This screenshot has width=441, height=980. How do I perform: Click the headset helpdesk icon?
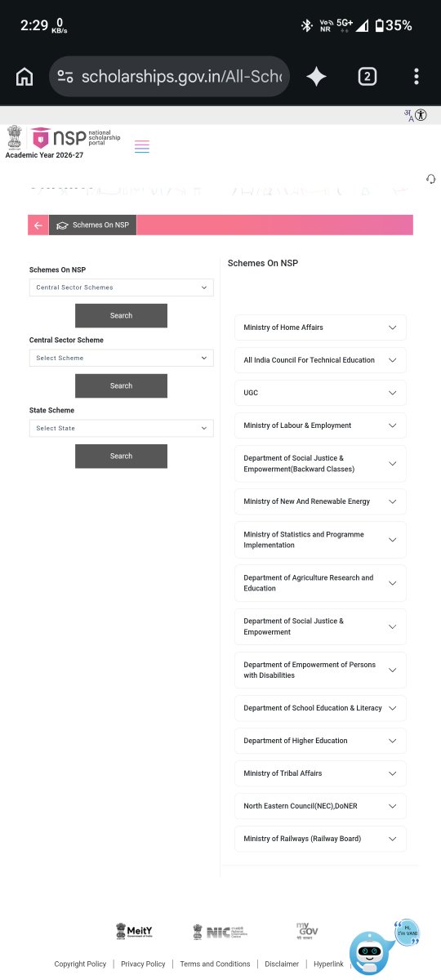coord(430,179)
